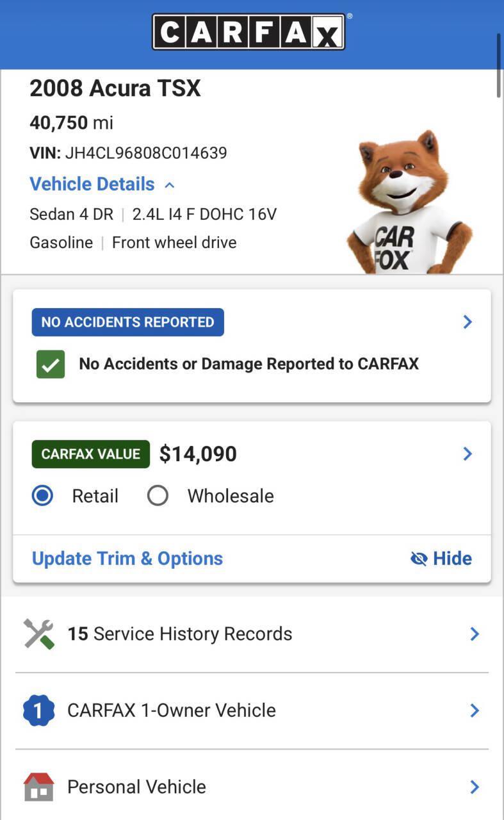The image size is (504, 820).
Task: Click the house Personal Vehicle icon
Action: 38,787
